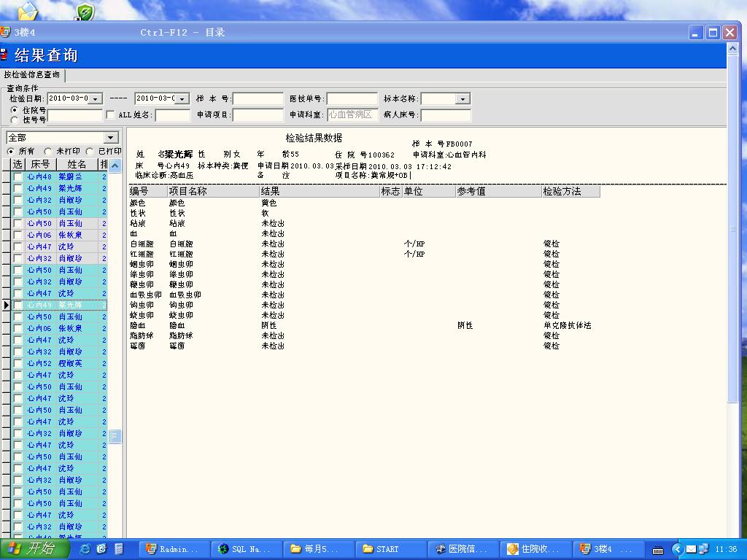Click the 病人床号 input field

pos(446,114)
